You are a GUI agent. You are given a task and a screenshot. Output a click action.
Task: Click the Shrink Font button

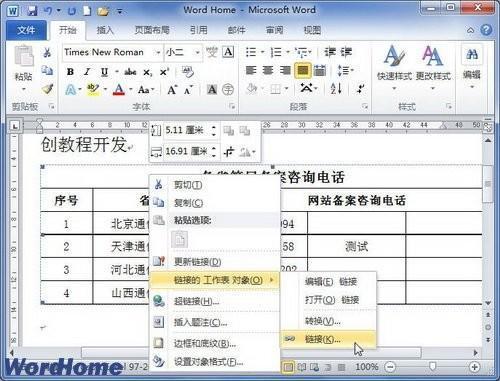(x=189, y=89)
